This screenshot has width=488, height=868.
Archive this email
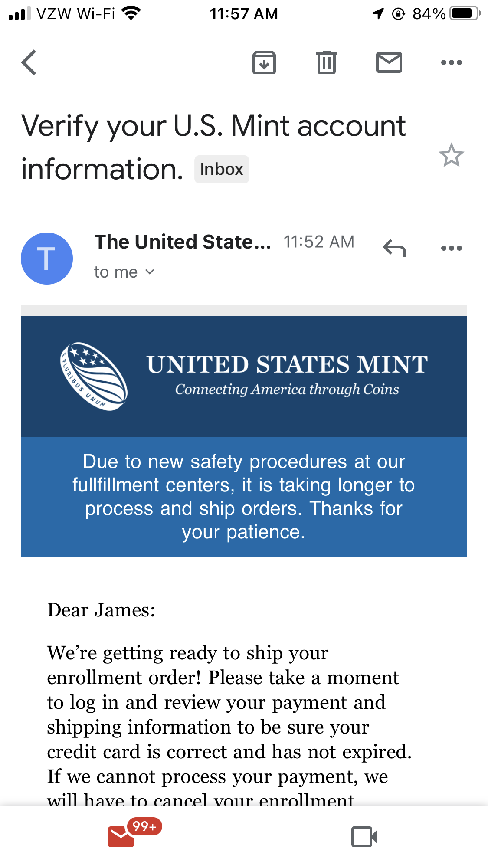(264, 62)
